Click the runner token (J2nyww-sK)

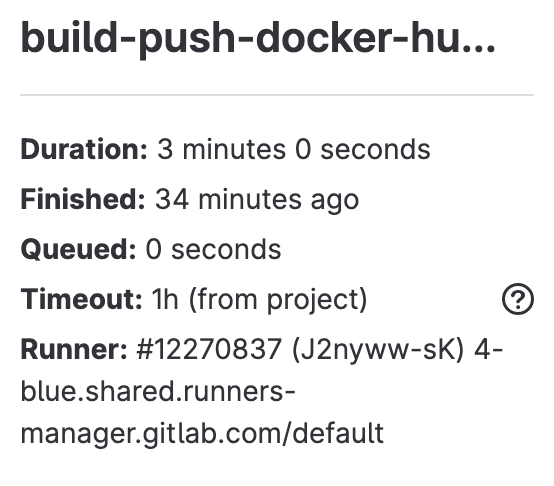378,350
